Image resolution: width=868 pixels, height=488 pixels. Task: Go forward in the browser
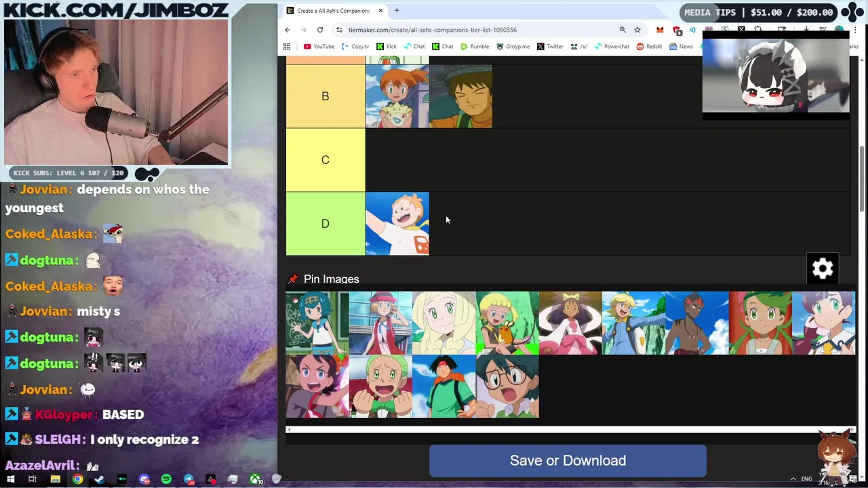(304, 30)
